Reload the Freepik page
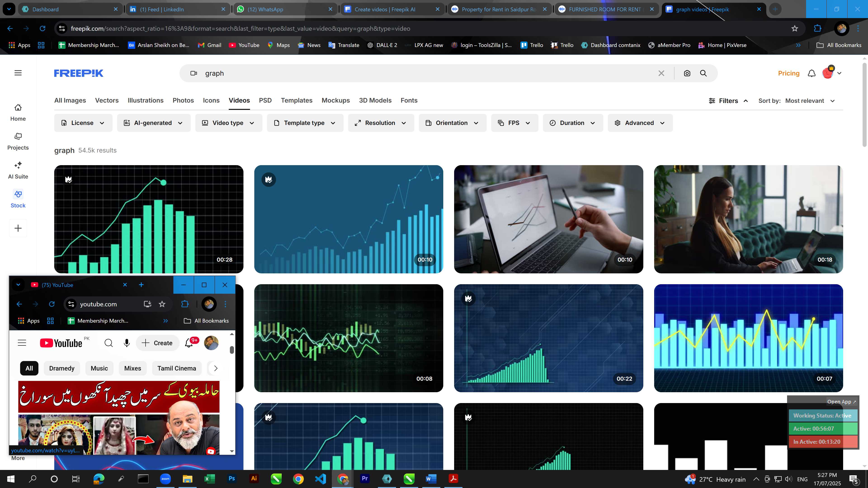 (x=42, y=29)
